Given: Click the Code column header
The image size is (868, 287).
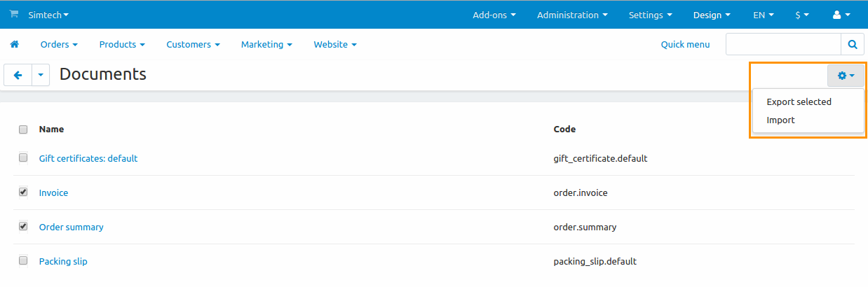Looking at the screenshot, I should pos(564,129).
